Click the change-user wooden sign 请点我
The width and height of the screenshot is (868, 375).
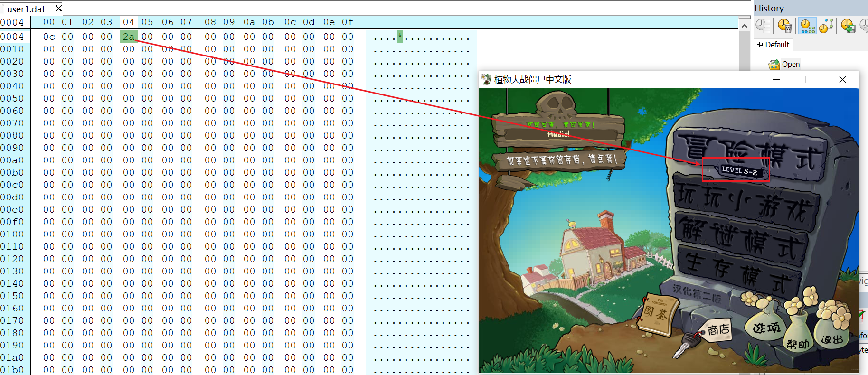click(560, 160)
